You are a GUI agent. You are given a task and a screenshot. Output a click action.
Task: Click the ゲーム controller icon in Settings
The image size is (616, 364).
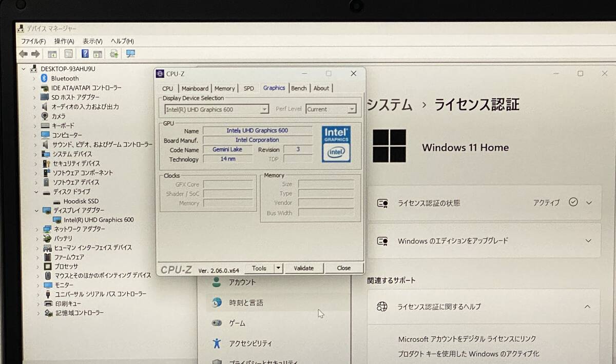217,323
